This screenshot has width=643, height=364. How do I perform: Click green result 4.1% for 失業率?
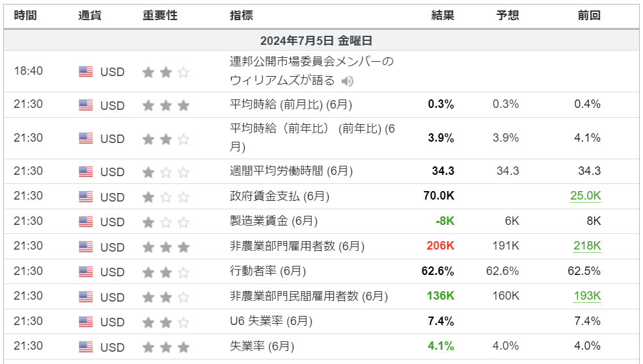coord(441,346)
